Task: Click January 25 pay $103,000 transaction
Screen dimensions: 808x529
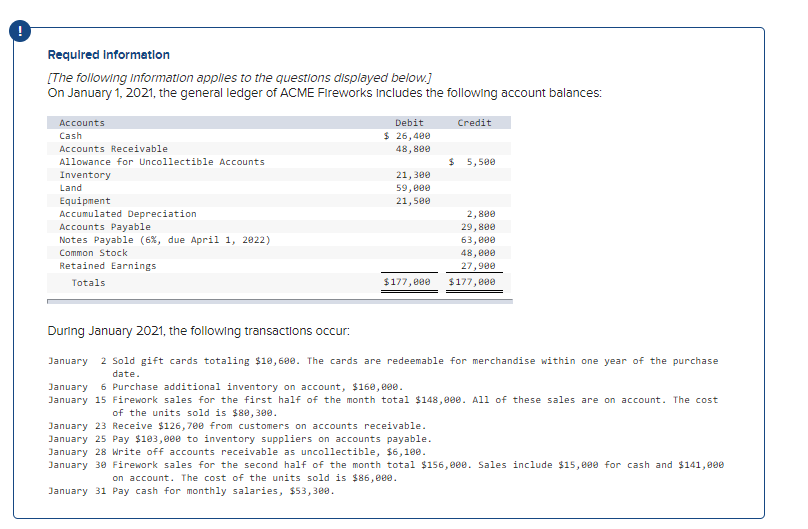Action: 240,439
